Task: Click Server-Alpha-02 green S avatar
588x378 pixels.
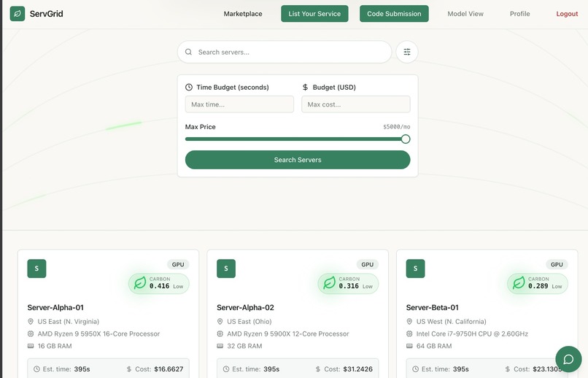Action: (226, 269)
